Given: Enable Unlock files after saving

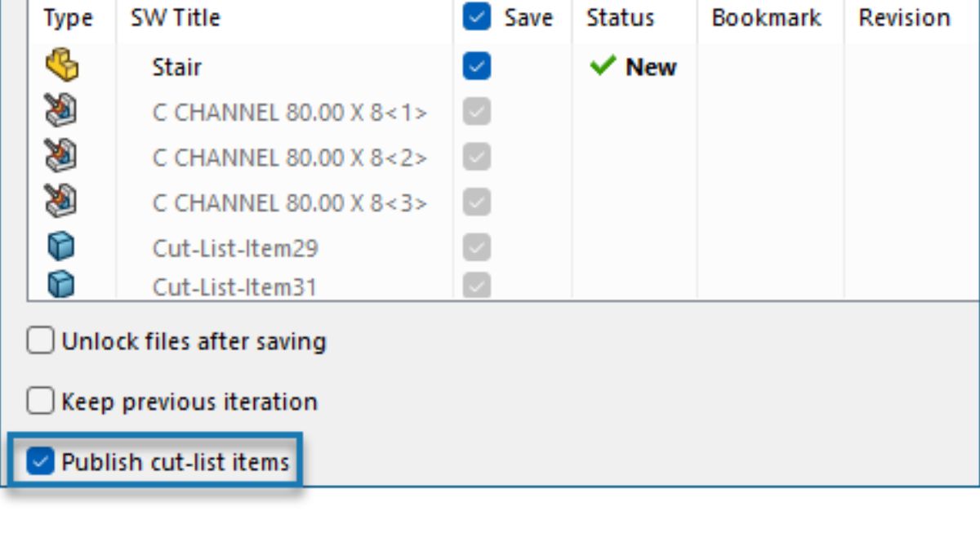Looking at the screenshot, I should tap(40, 340).
